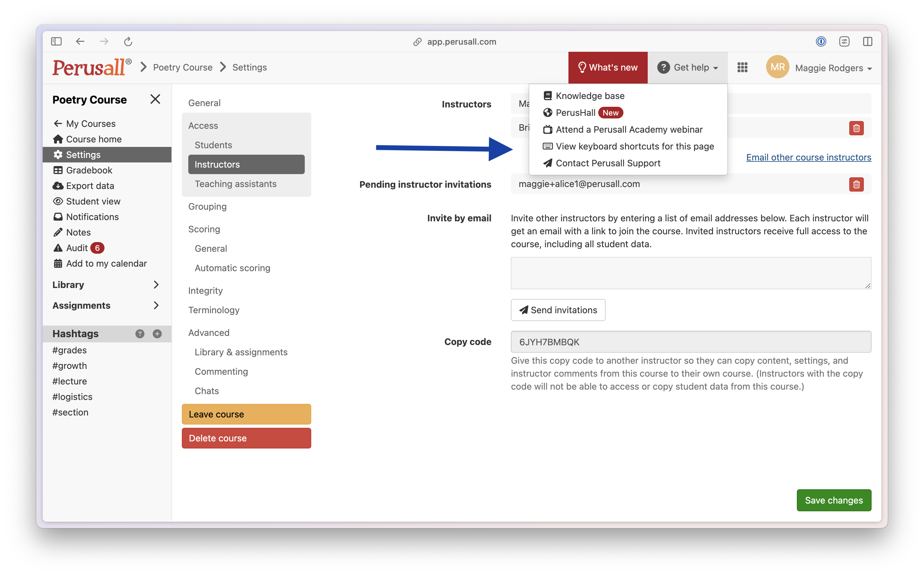Collapse the Get help dropdown

tap(688, 67)
